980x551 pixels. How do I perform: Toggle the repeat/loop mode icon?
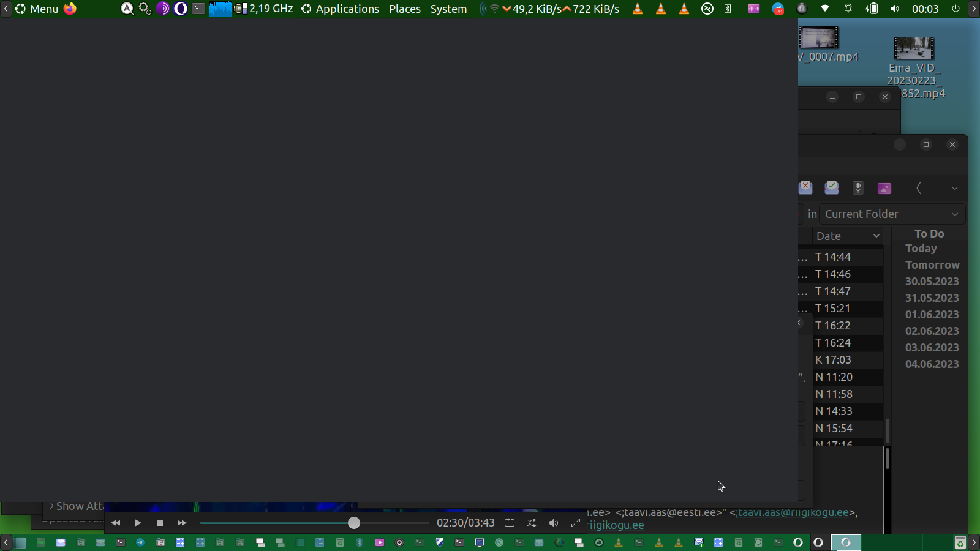coord(510,523)
